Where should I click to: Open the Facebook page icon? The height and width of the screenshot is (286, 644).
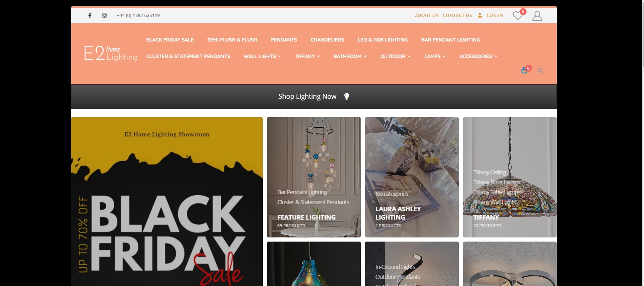[x=90, y=15]
